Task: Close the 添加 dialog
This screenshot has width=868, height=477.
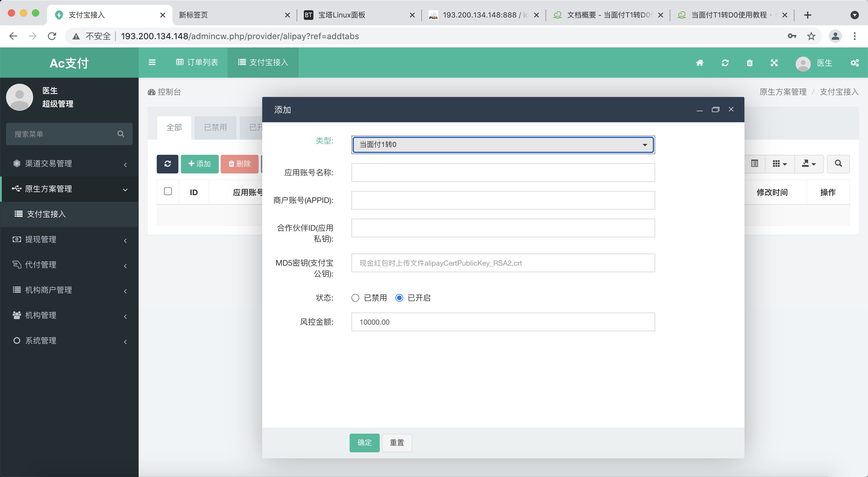Action: (731, 109)
